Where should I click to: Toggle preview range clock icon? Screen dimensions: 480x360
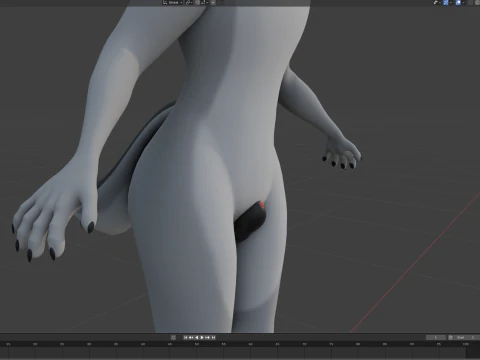pyautogui.click(x=450, y=337)
